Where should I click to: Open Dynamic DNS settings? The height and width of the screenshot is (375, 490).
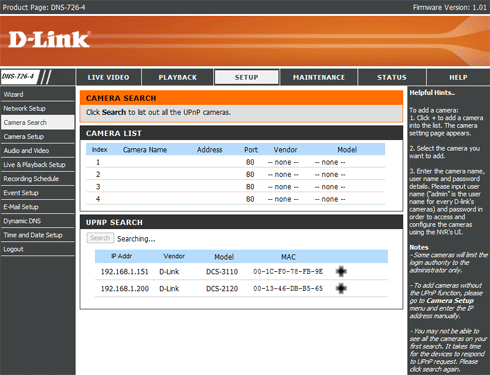37,221
